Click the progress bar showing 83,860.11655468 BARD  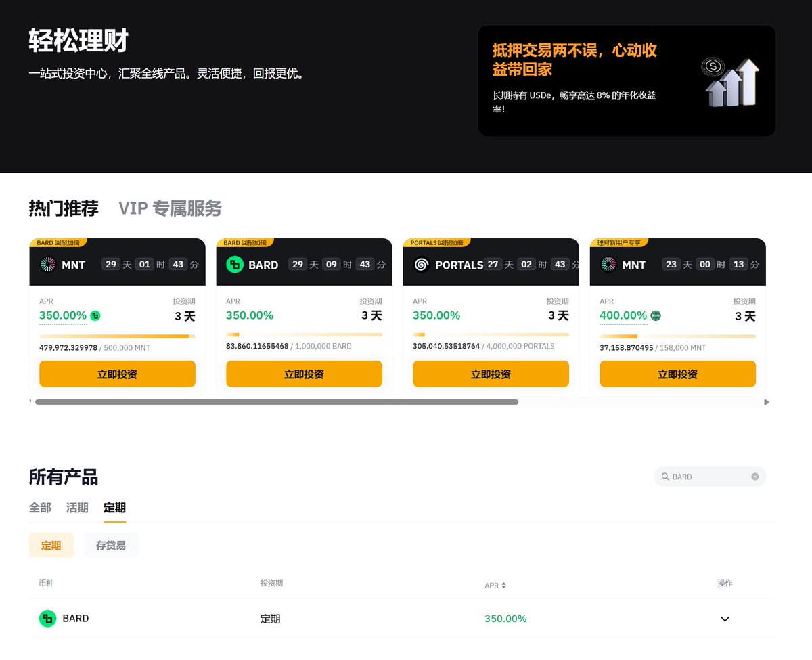304,334
